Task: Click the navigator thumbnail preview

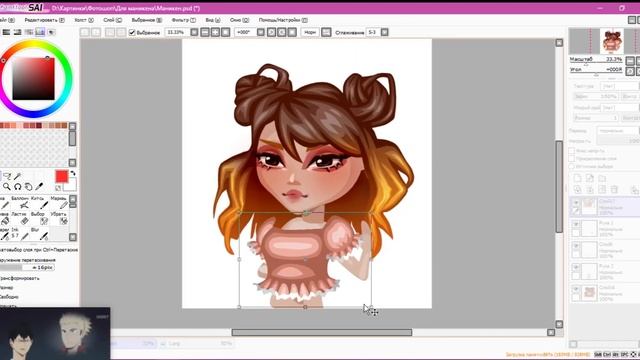Action: [611, 41]
